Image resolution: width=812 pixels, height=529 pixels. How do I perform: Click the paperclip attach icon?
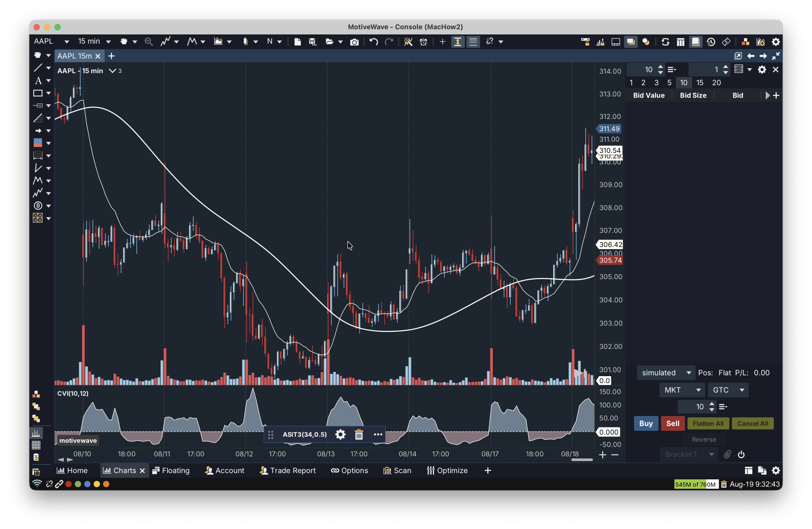pyautogui.click(x=727, y=454)
